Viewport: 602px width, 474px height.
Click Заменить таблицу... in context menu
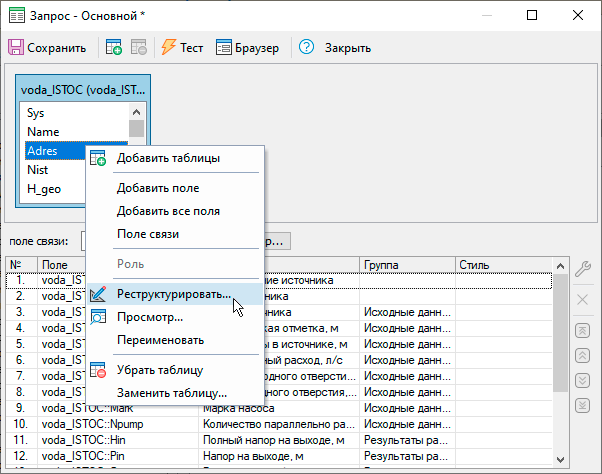pyautogui.click(x=171, y=393)
